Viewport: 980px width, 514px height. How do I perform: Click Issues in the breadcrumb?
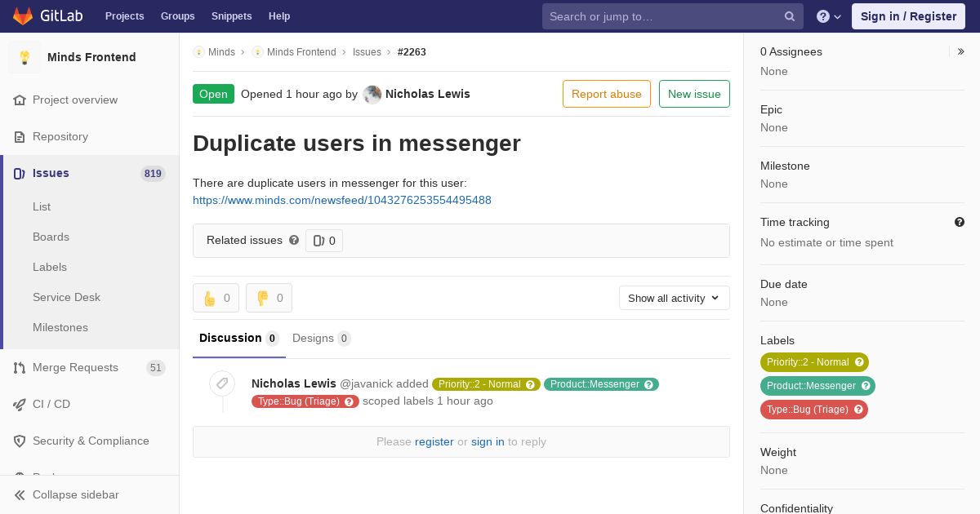367,52
